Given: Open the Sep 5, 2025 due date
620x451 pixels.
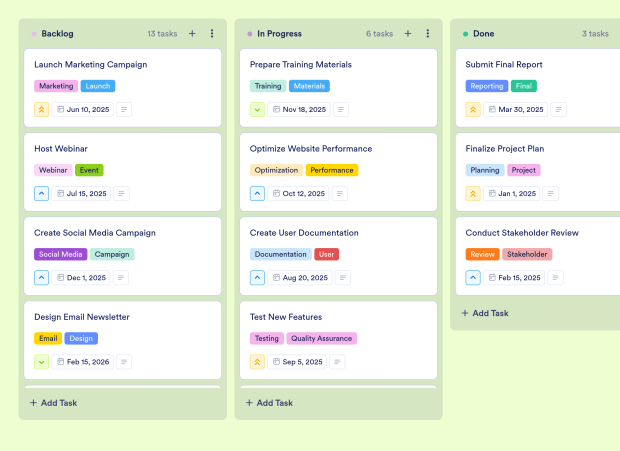Looking at the screenshot, I should (x=297, y=362).
